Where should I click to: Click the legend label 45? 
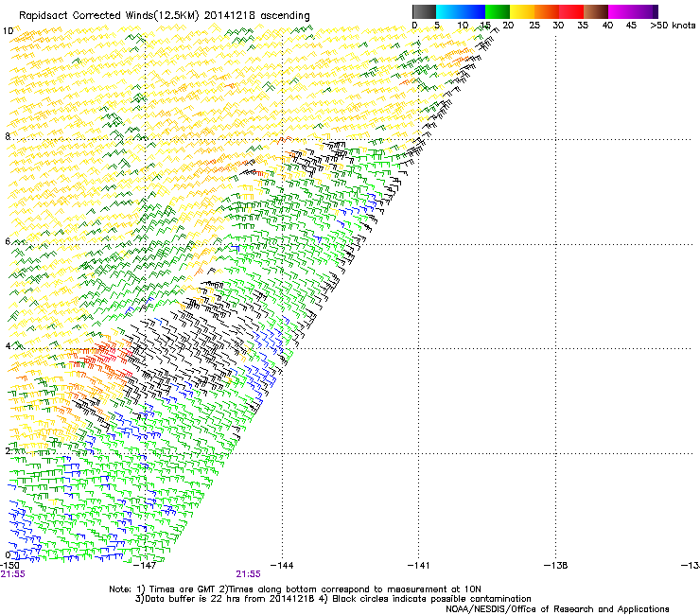pyautogui.click(x=631, y=26)
